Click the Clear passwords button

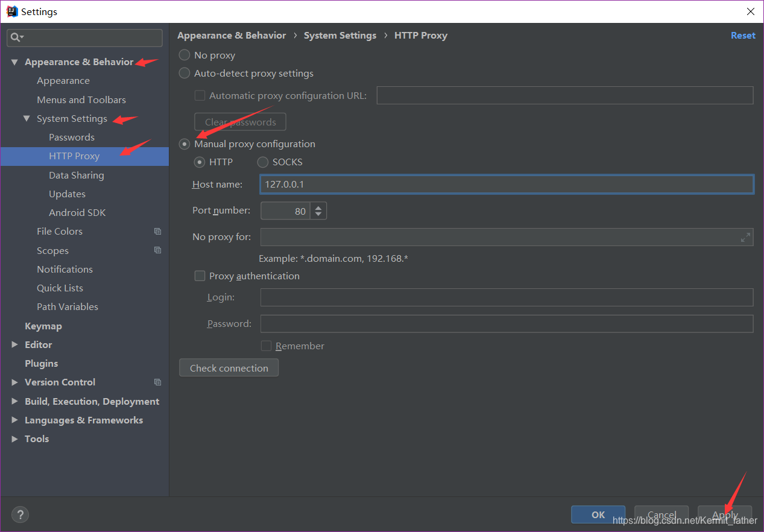240,122
